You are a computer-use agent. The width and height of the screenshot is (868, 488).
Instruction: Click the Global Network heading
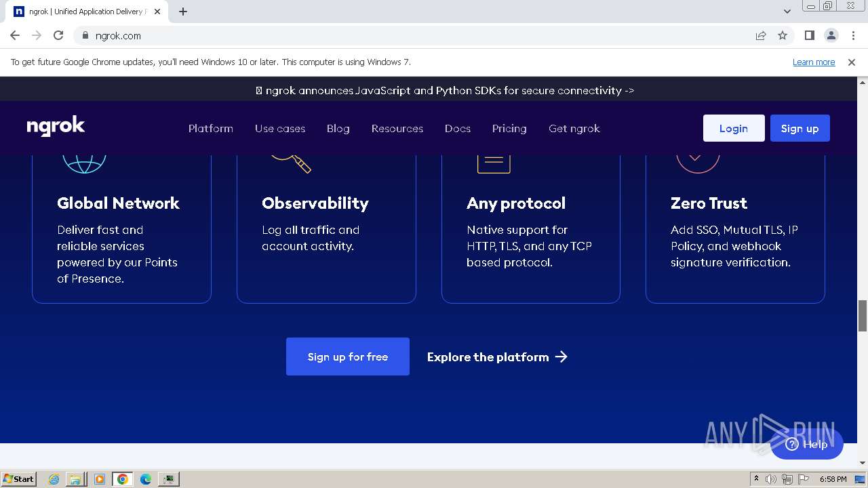(x=118, y=203)
